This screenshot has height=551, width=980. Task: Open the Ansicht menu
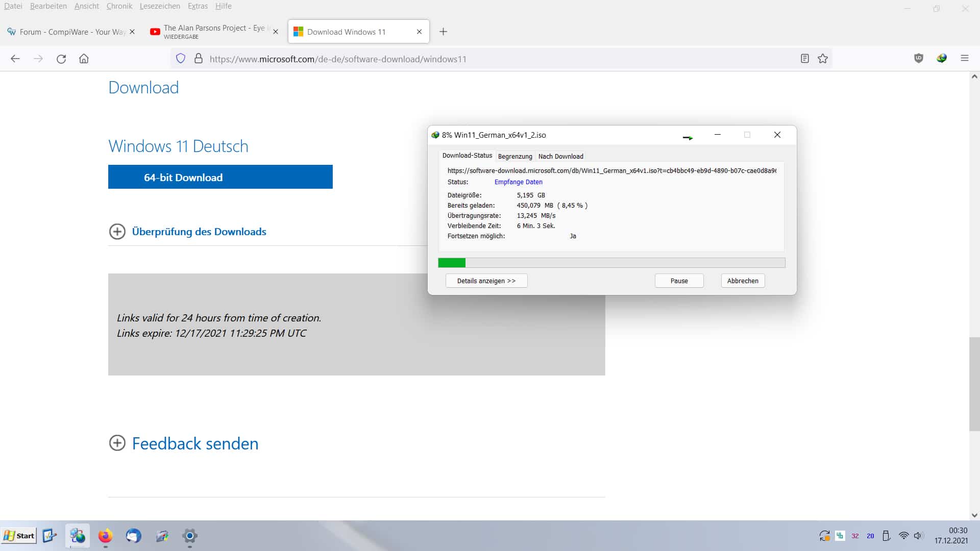point(87,6)
